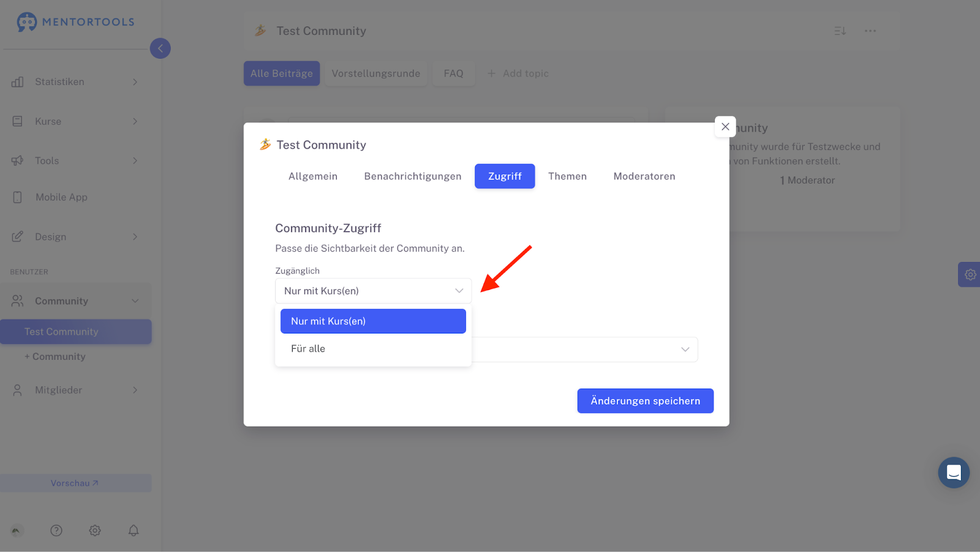Image resolution: width=980 pixels, height=552 pixels.
Task: Open settings gear in sidebar footer
Action: (95, 531)
